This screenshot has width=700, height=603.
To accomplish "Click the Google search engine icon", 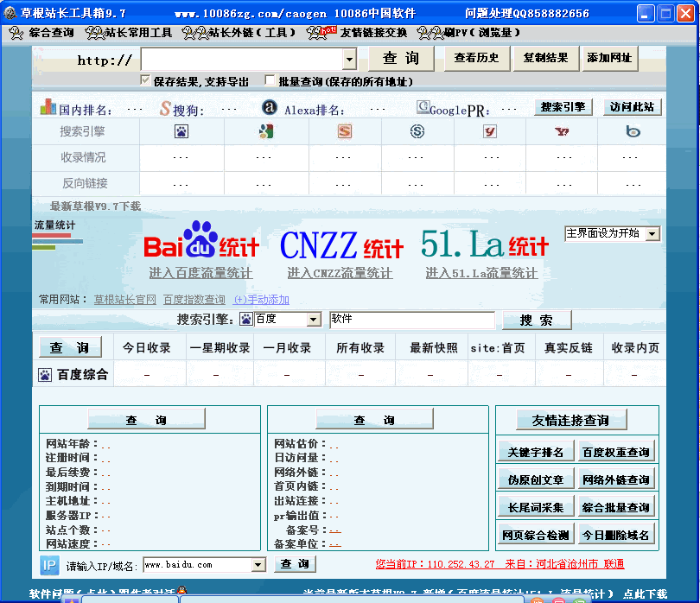I will (266, 131).
